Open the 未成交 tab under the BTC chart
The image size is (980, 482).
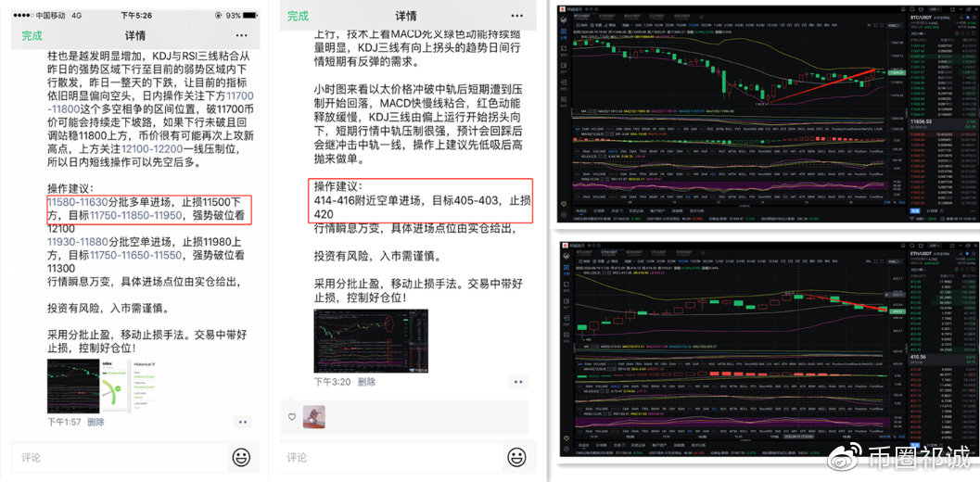581,210
